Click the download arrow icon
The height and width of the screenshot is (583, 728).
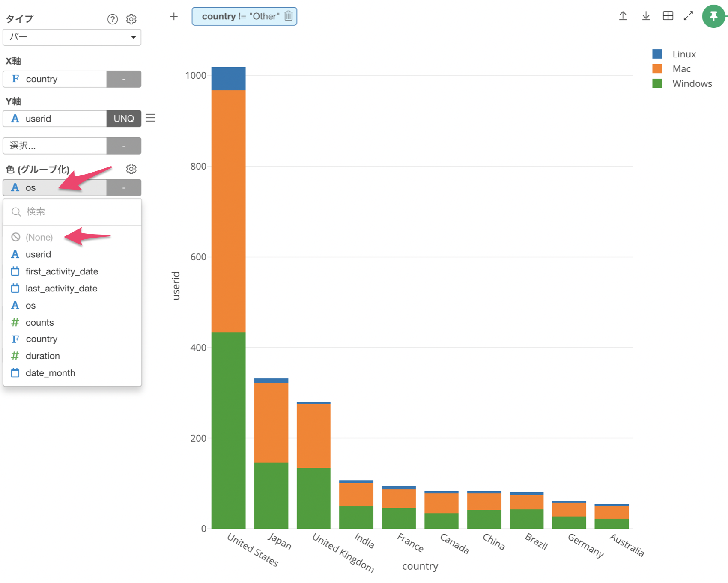pos(646,16)
